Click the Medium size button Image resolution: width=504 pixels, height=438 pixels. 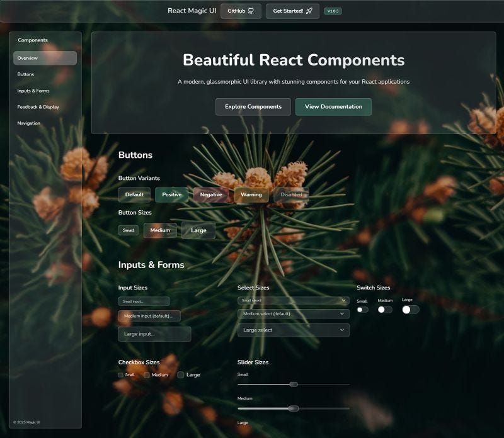(x=160, y=230)
